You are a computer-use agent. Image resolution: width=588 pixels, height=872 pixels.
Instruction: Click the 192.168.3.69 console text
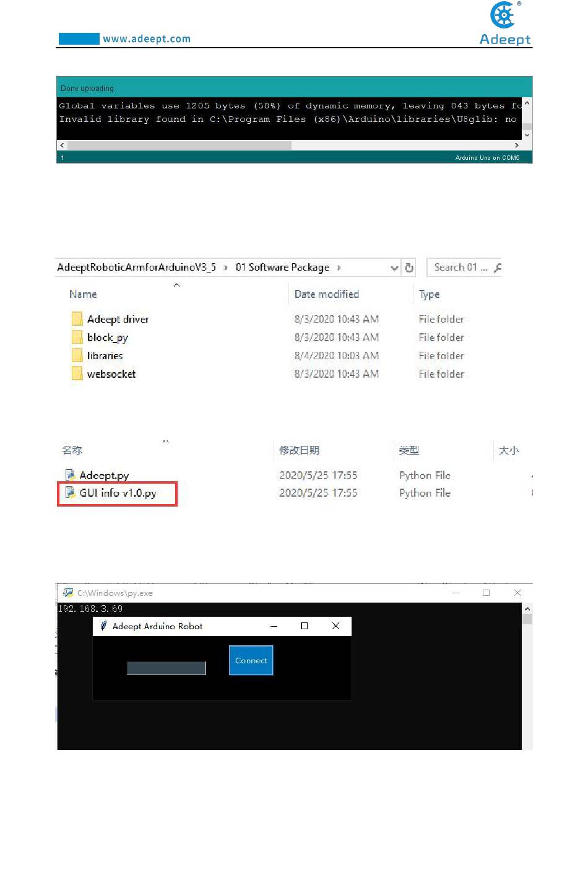point(90,609)
